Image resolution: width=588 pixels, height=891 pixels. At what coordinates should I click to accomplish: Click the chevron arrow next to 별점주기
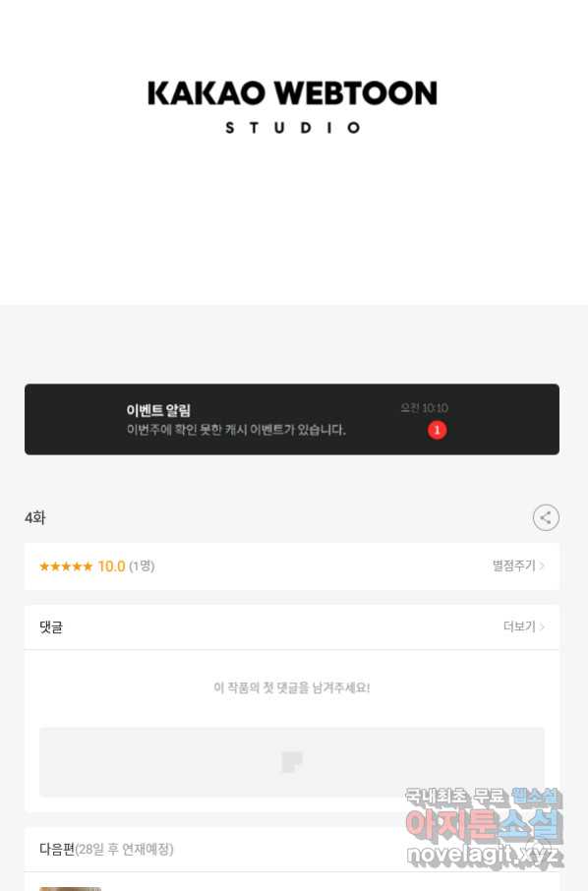click(542, 565)
